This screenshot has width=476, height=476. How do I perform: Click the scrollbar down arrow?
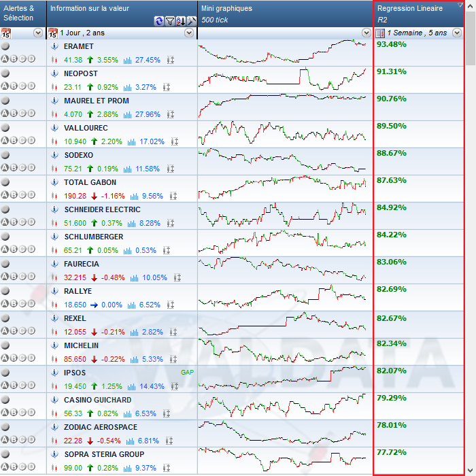pyautogui.click(x=471, y=470)
